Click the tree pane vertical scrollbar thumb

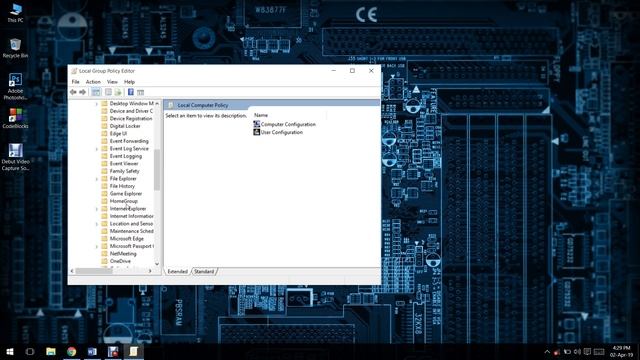click(x=157, y=169)
